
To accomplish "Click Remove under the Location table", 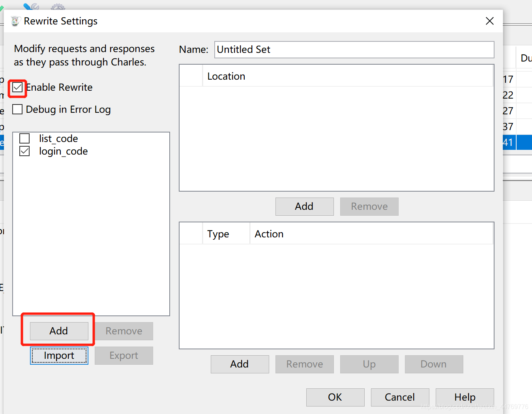I will [x=369, y=207].
